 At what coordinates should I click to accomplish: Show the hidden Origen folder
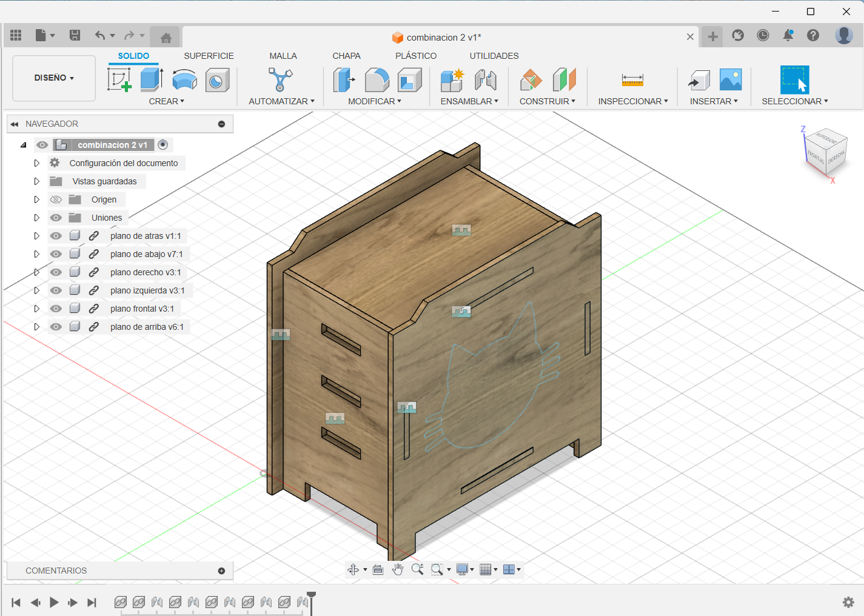coord(56,199)
